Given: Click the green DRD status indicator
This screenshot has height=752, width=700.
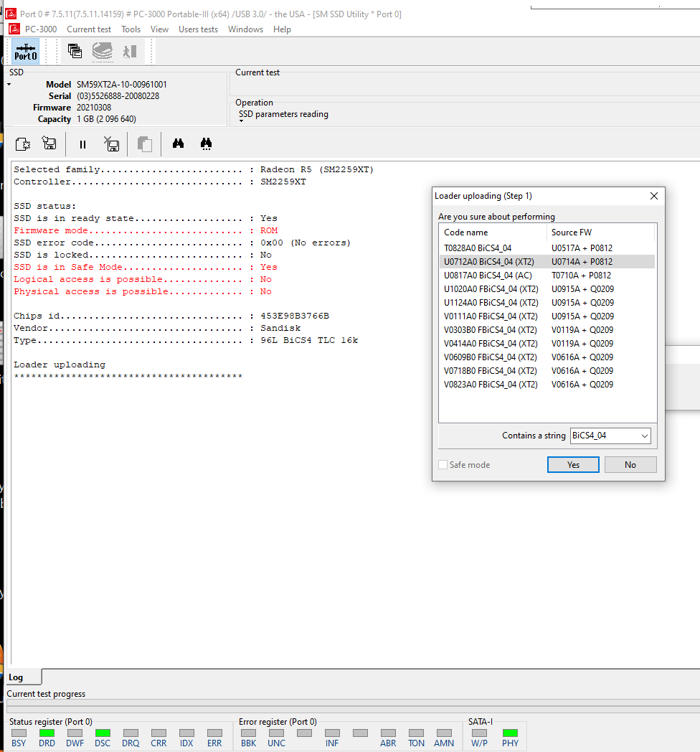Looking at the screenshot, I should click(x=47, y=733).
